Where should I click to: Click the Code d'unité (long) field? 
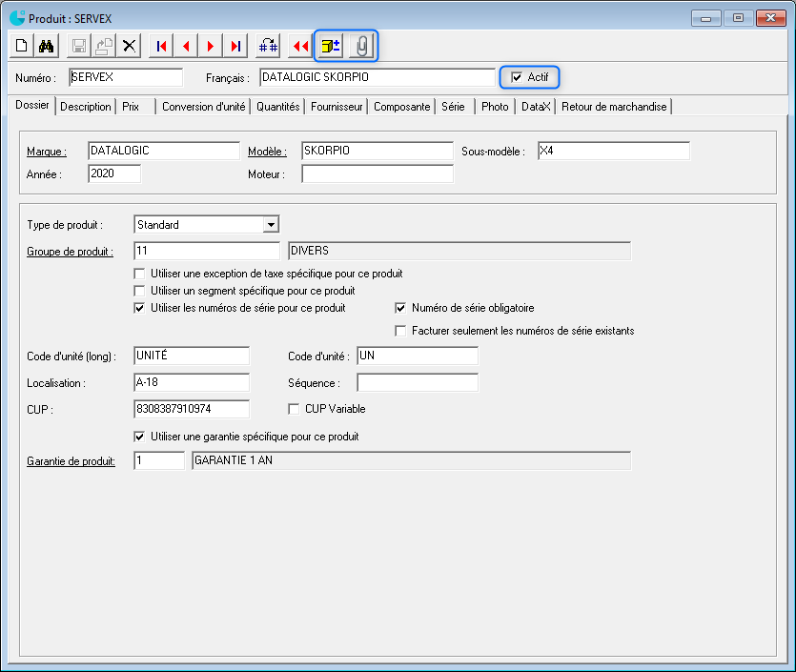pyautogui.click(x=192, y=356)
